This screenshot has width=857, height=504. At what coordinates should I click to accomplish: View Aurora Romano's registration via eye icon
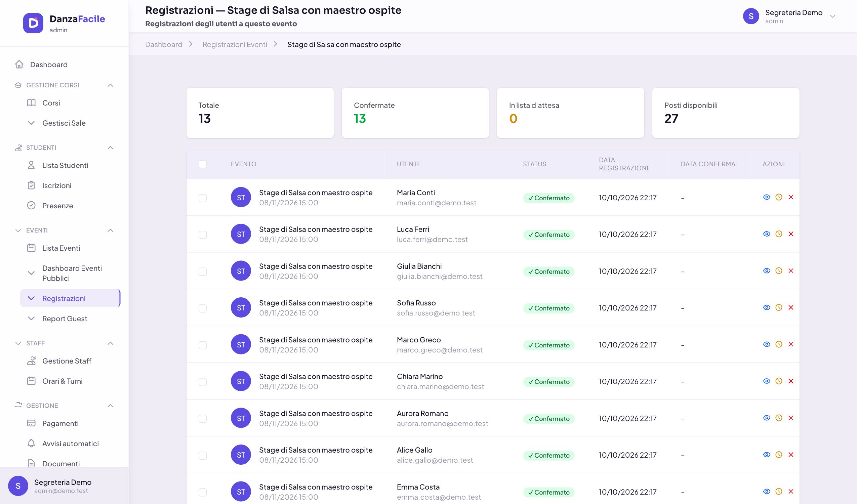[x=767, y=418]
